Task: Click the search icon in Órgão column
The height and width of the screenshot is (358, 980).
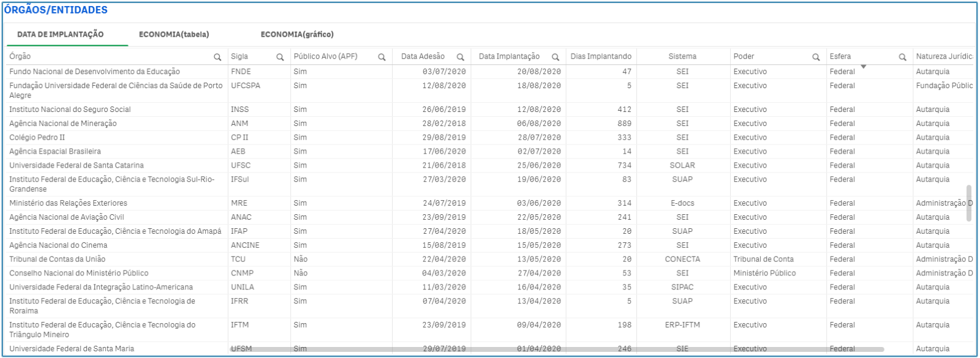Action: click(x=217, y=57)
